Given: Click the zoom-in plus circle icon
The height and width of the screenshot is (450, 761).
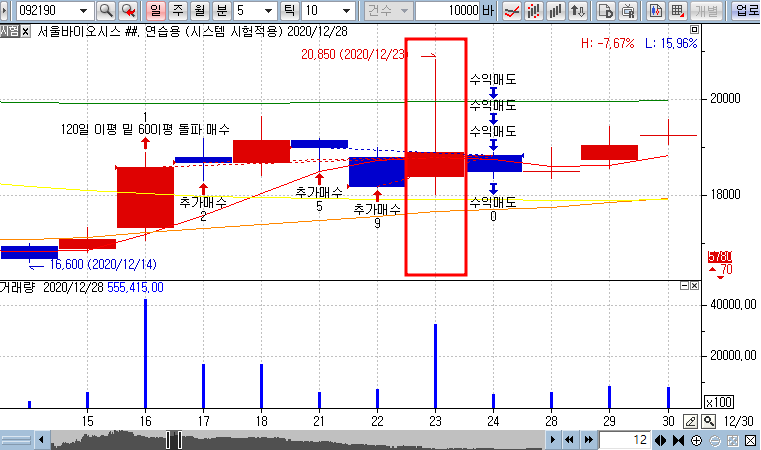Looking at the screenshot, I should point(696,440).
